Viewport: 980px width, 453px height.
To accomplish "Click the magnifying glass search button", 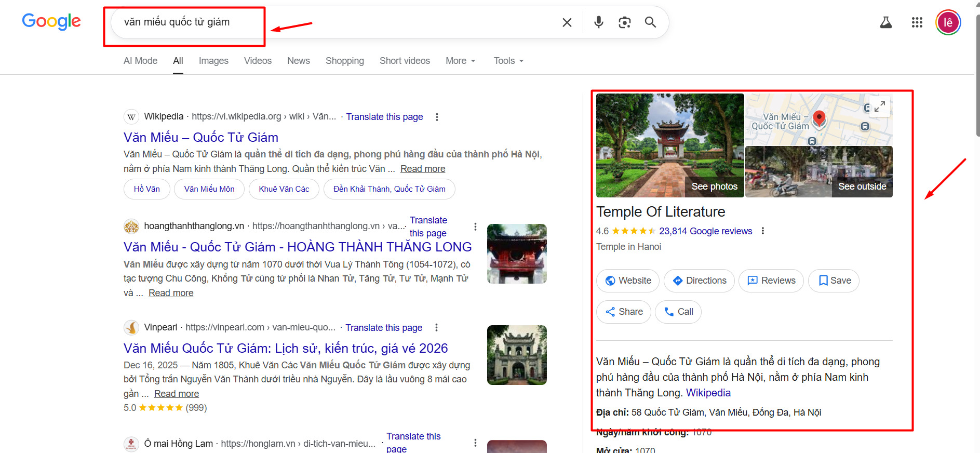I will [x=650, y=22].
